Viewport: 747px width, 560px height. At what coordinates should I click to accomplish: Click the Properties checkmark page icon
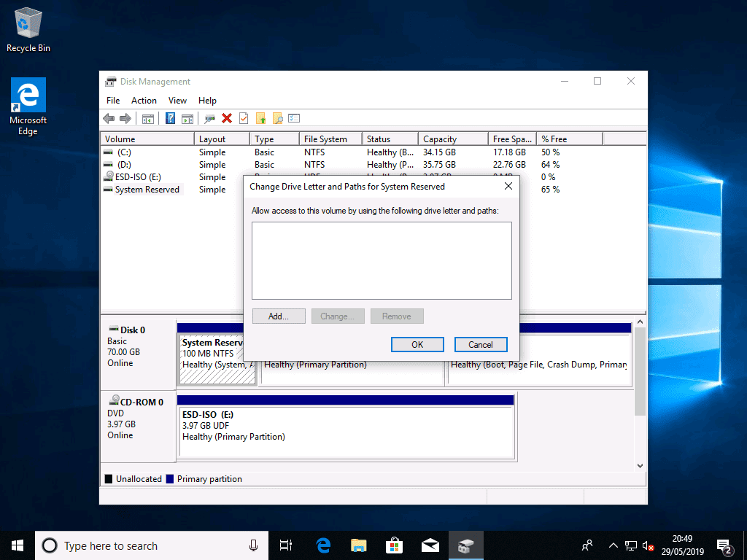coord(244,119)
